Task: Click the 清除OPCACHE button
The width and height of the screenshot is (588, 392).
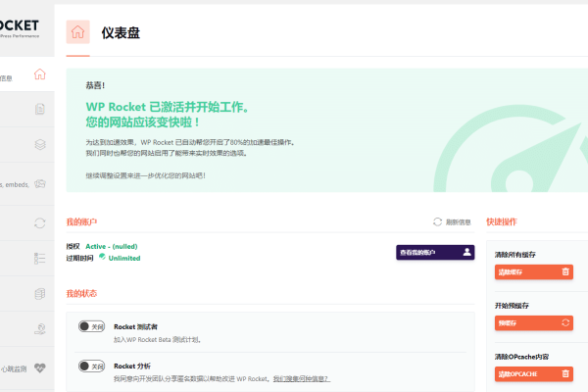Action: (x=532, y=373)
